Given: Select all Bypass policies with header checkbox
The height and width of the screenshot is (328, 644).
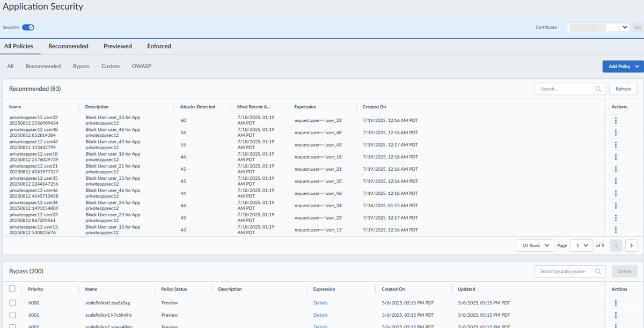Looking at the screenshot, I should [x=12, y=289].
